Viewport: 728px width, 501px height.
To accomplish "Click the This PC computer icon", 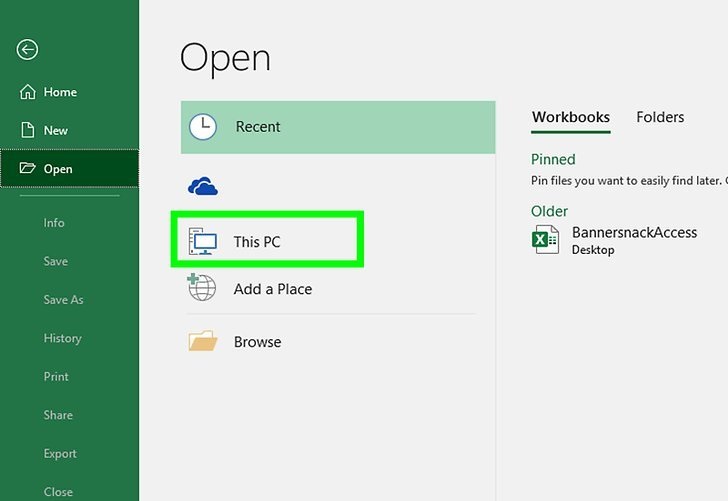I will pos(203,241).
